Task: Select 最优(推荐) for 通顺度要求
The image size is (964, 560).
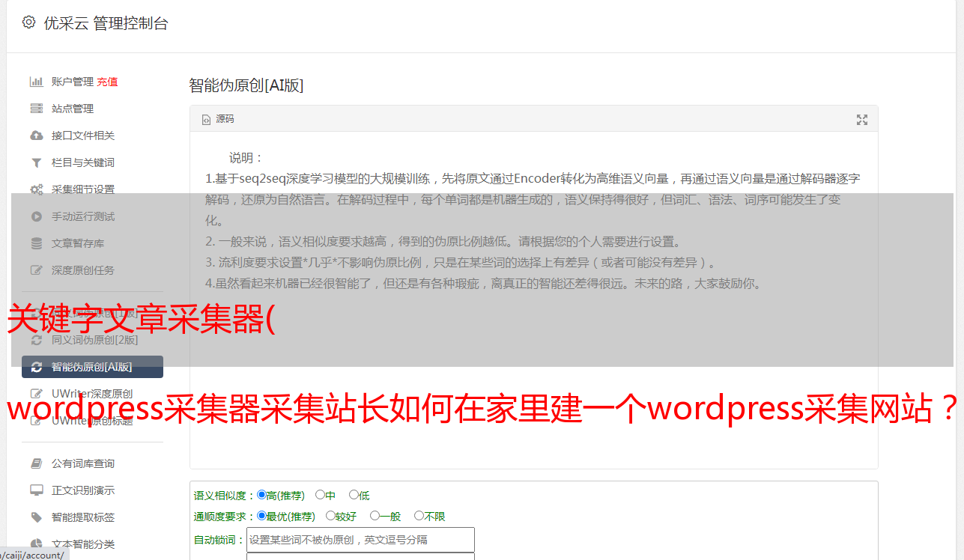Action: click(x=261, y=516)
